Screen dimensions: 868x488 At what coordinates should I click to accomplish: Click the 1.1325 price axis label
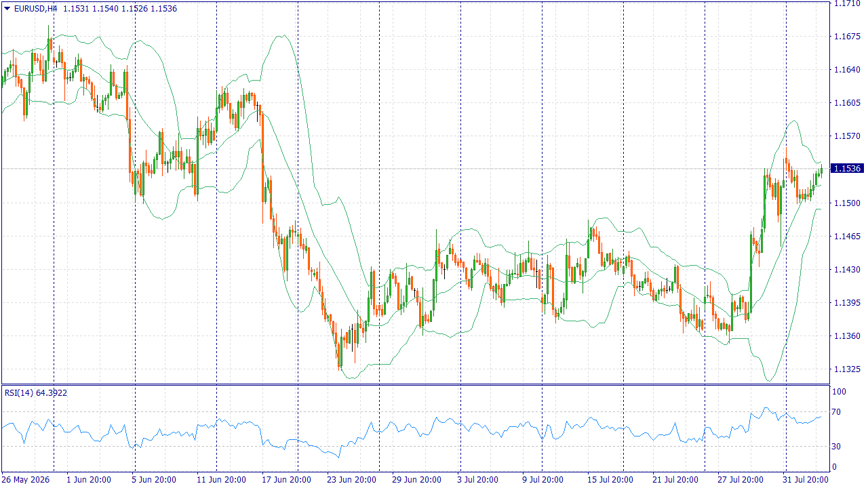[847, 369]
